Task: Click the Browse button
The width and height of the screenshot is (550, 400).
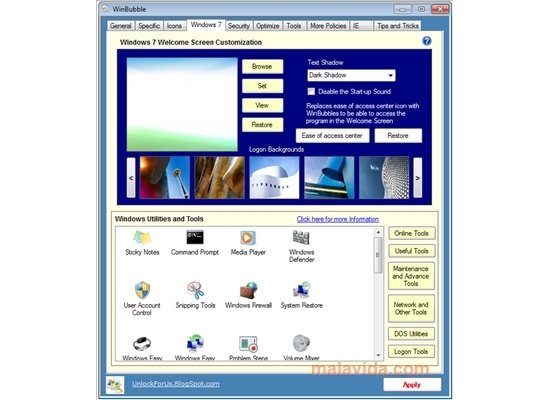Action: coord(262,66)
